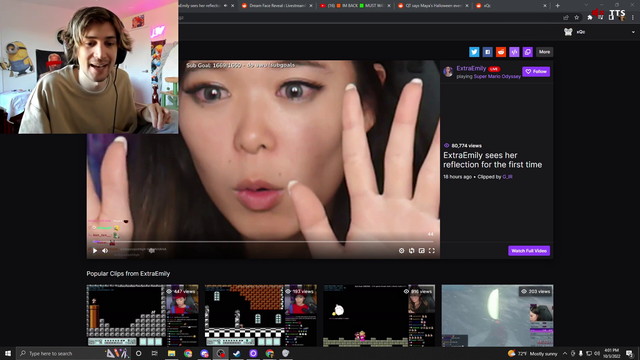Viewport: 640px width, 360px height.
Task: Copy the clip link icon
Action: coord(528,52)
